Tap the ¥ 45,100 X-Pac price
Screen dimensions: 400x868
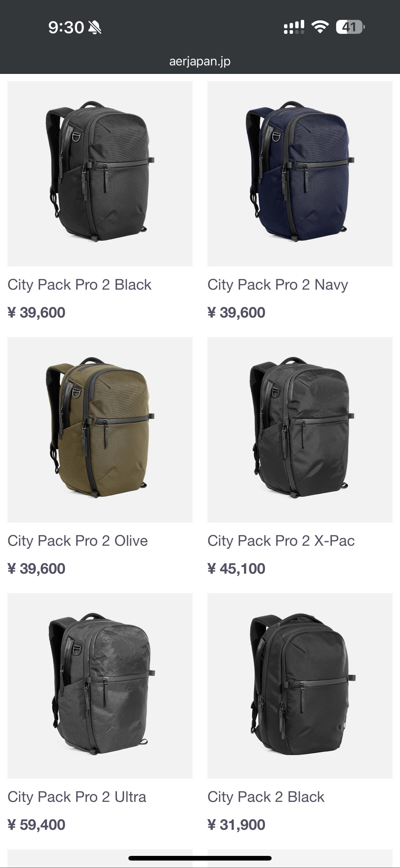tap(236, 569)
